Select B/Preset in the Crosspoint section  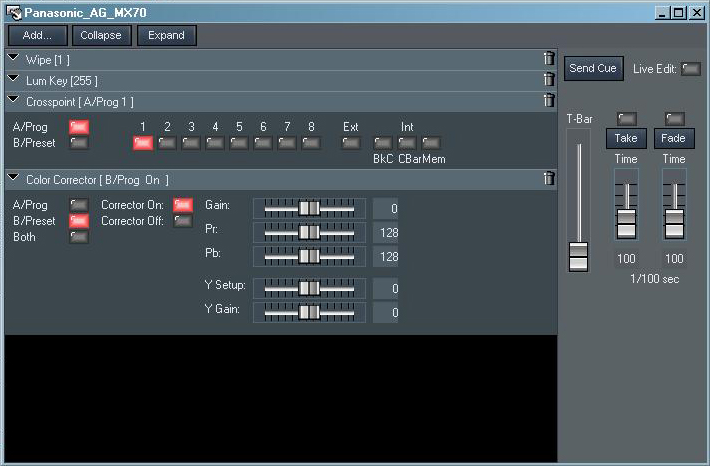[79, 143]
